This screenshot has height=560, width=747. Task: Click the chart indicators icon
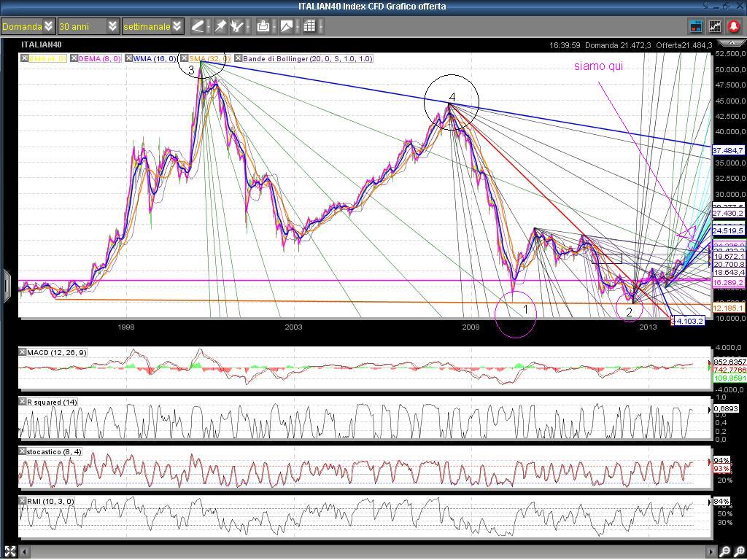(715, 27)
